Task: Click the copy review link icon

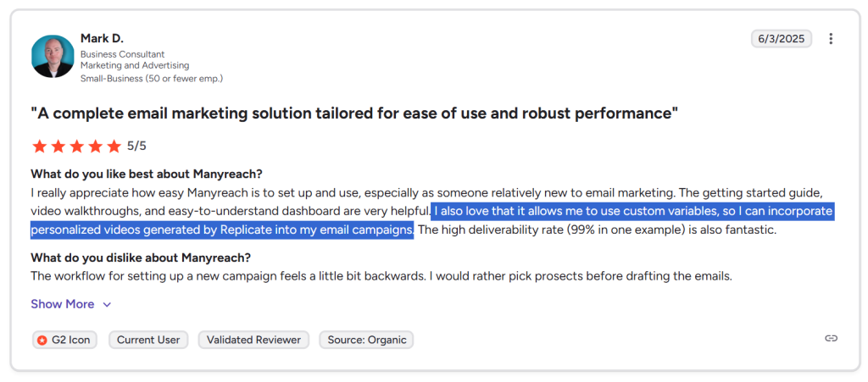Action: (x=831, y=339)
